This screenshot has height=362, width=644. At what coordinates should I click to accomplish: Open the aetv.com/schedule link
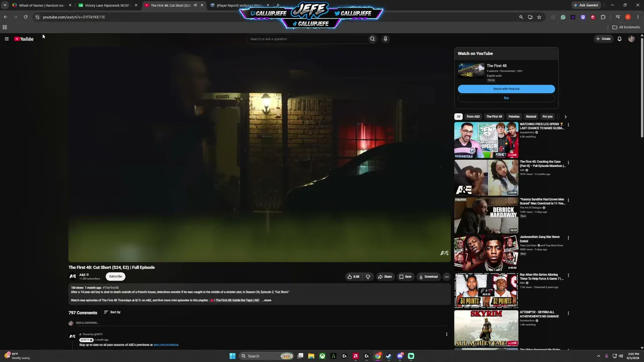click(166, 345)
